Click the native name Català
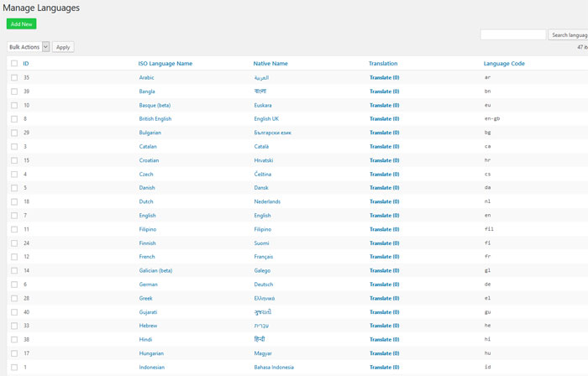The image size is (588, 376). click(x=261, y=146)
